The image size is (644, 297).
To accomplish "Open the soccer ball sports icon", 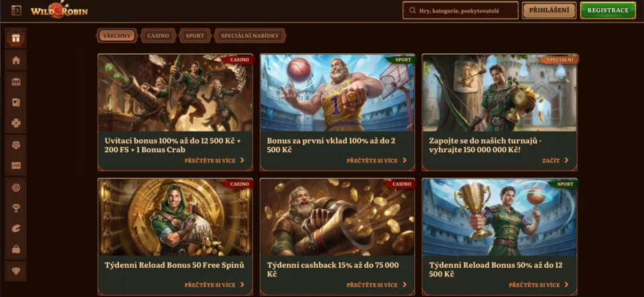I will (x=16, y=145).
